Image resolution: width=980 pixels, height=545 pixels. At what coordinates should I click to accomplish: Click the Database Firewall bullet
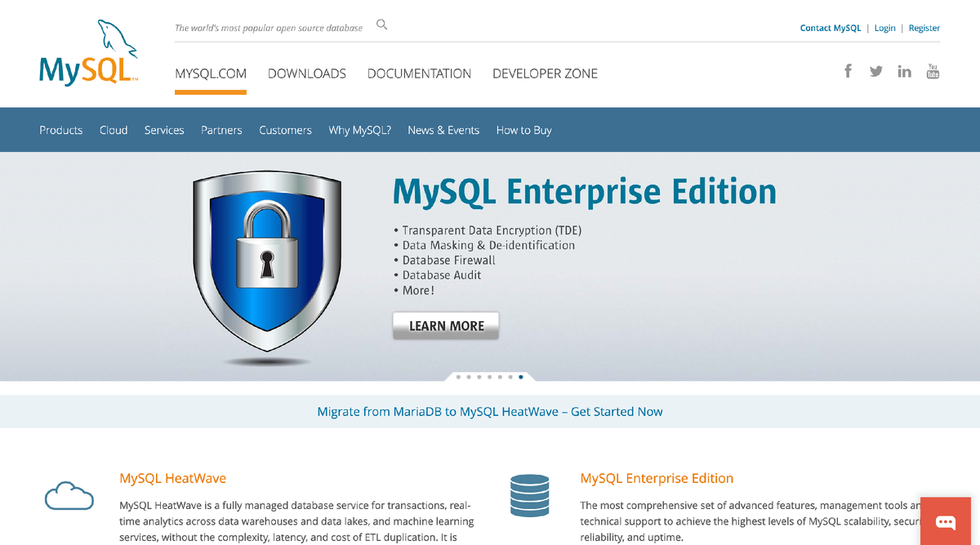click(444, 260)
